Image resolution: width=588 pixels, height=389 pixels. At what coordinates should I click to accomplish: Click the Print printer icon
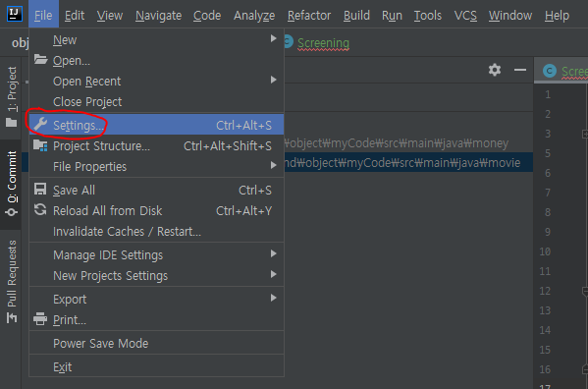[x=40, y=319]
